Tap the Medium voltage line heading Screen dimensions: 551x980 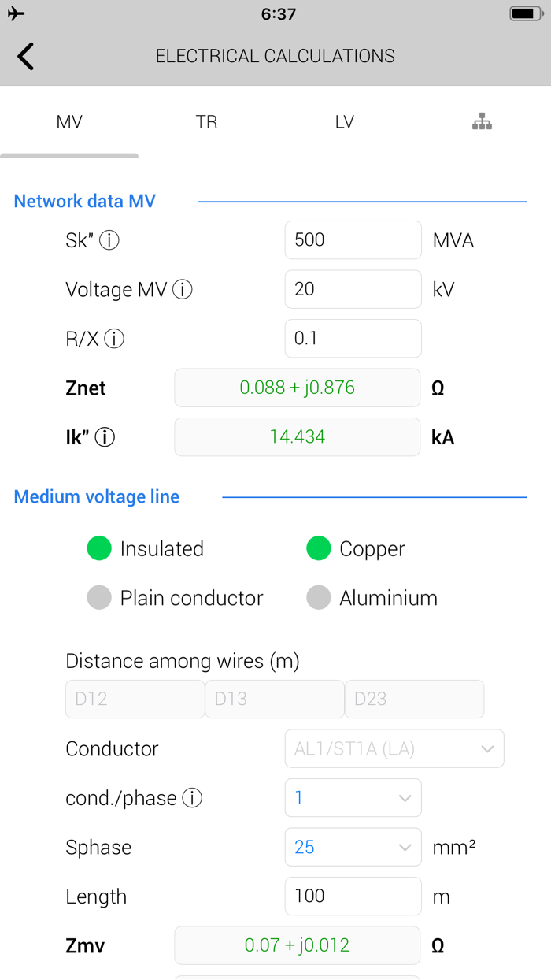click(x=96, y=496)
